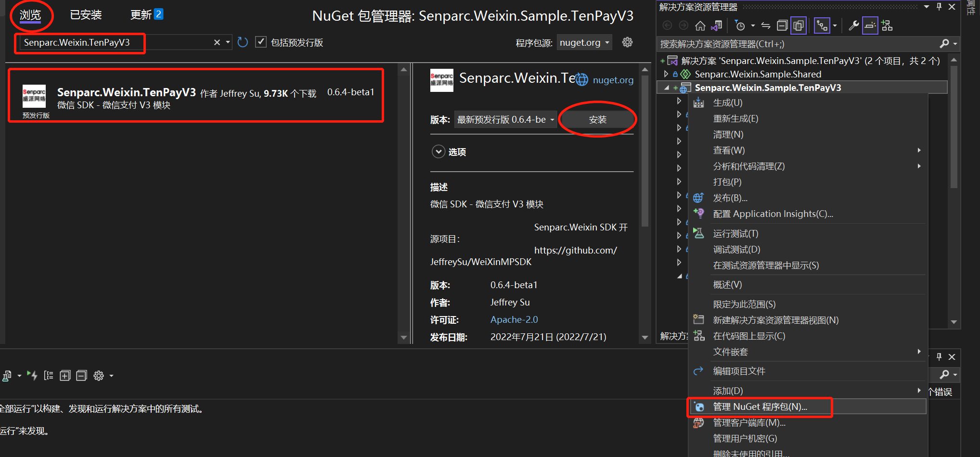Click sync with active document arrows icon
This screenshot has height=457, width=980.
coord(766,25)
